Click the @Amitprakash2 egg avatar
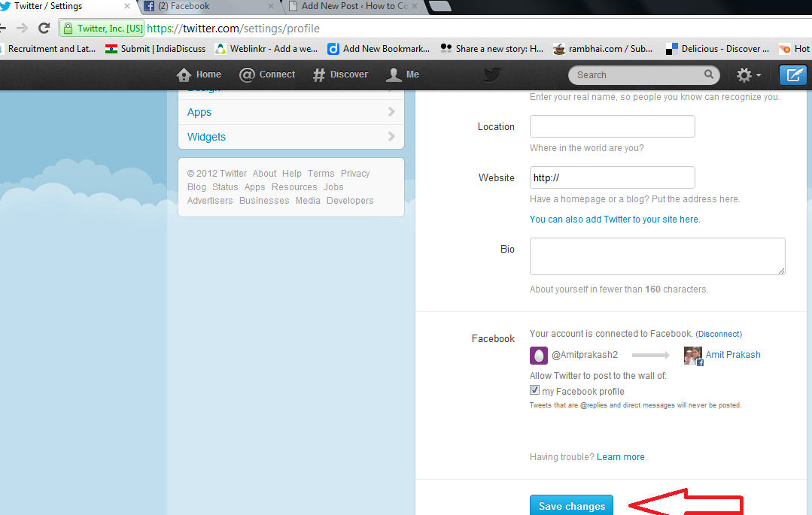 pos(539,355)
